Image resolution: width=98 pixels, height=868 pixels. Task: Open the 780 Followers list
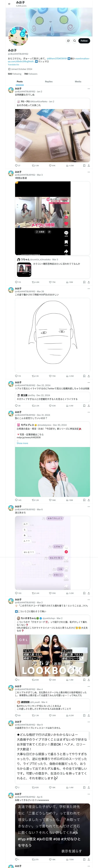click(31, 74)
